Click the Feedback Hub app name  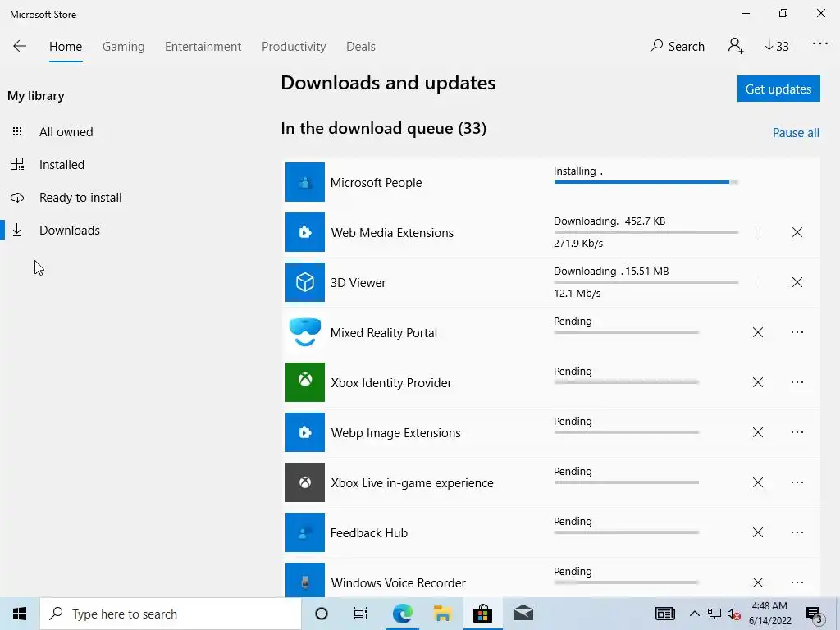pos(368,533)
